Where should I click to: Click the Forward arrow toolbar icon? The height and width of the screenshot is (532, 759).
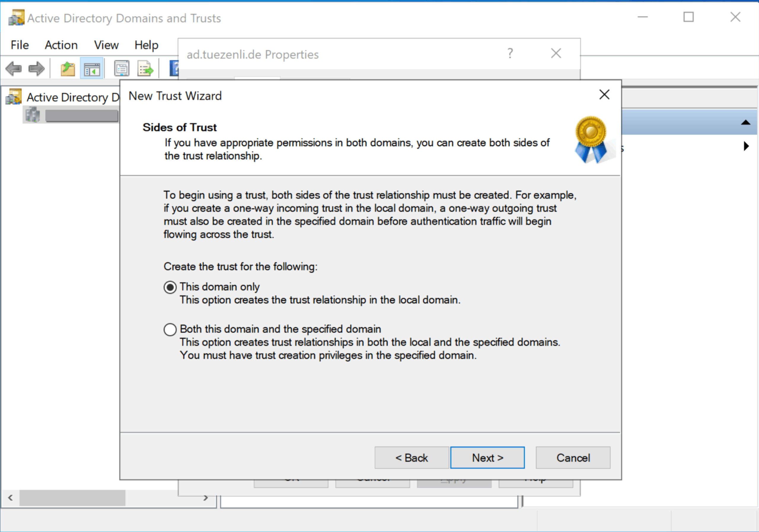pyautogui.click(x=36, y=69)
